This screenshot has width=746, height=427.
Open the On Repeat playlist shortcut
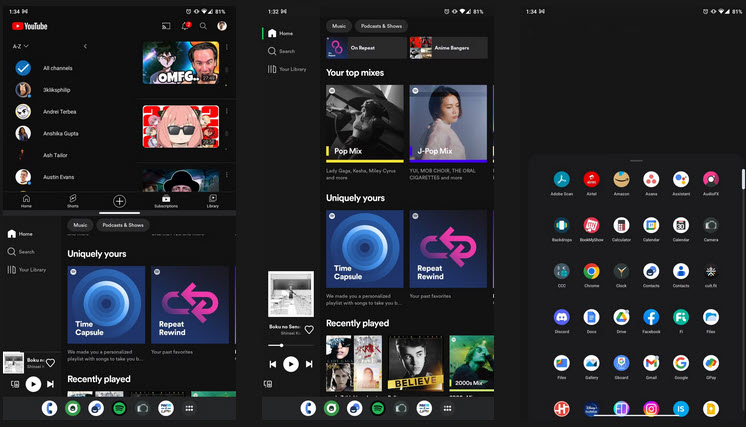click(365, 48)
